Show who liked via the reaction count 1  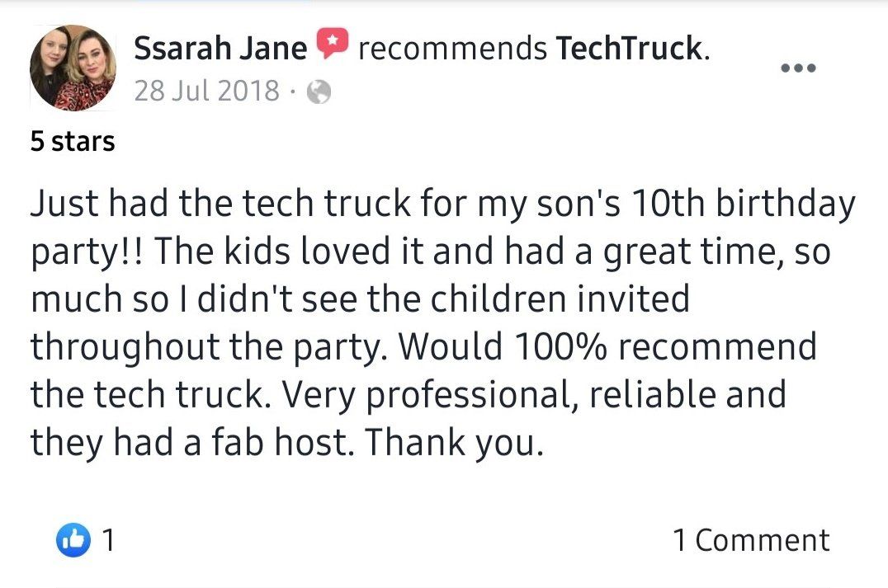point(106,541)
